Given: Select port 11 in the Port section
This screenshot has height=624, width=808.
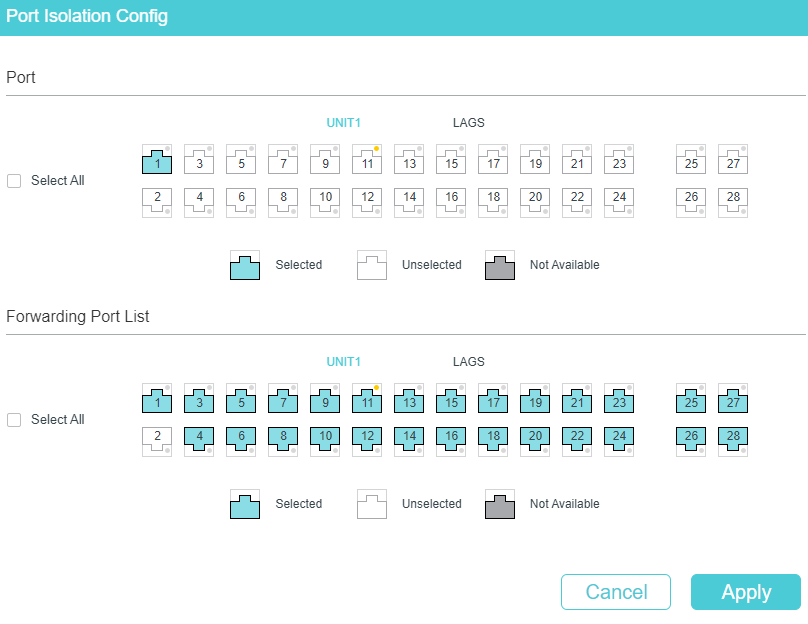Looking at the screenshot, I should [367, 160].
